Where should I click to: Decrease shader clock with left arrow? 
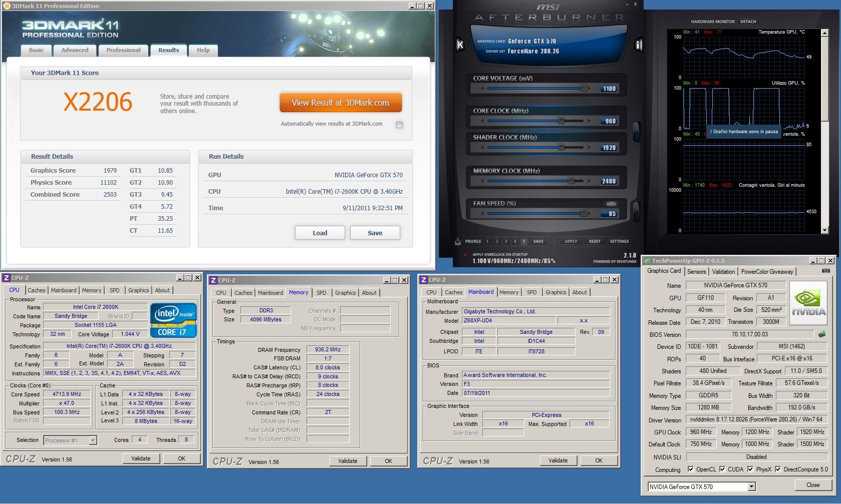click(x=482, y=148)
